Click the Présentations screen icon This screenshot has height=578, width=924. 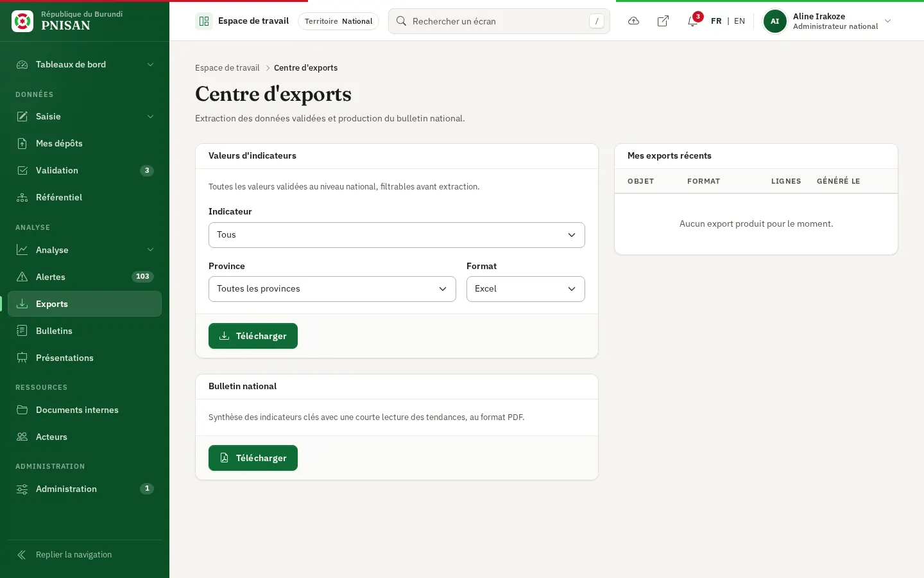(x=22, y=358)
